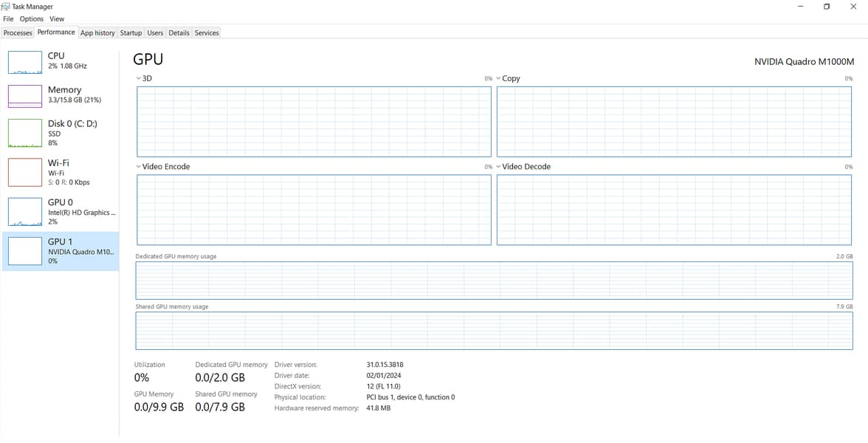The image size is (868, 443).
Task: Select GPU 1 NVIDIA Quadro thumbnail
Action: pos(25,251)
